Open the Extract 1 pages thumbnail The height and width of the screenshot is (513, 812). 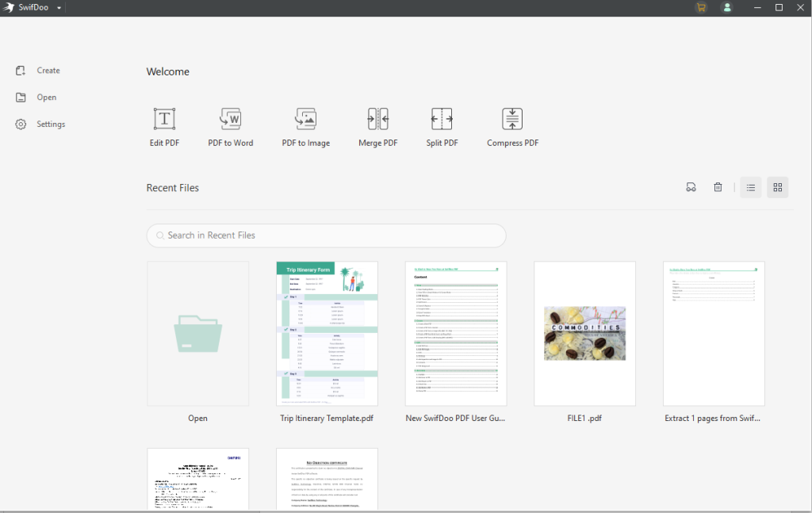tap(714, 333)
